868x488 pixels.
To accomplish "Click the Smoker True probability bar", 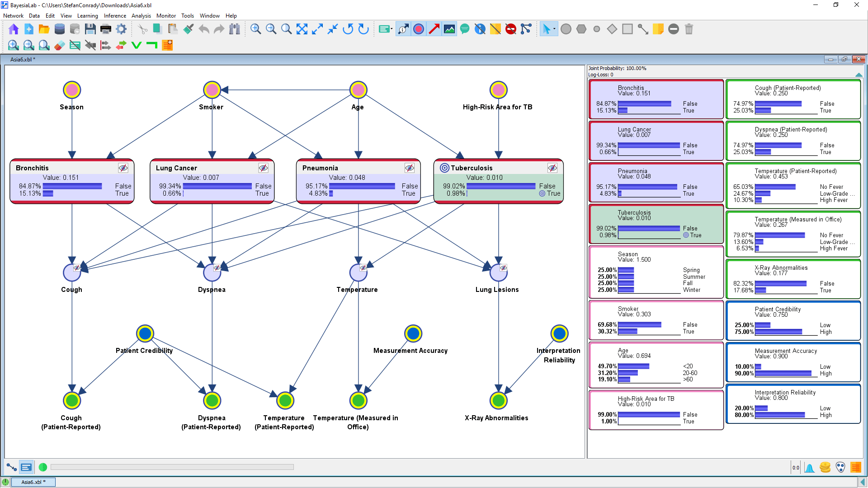I will tap(627, 332).
